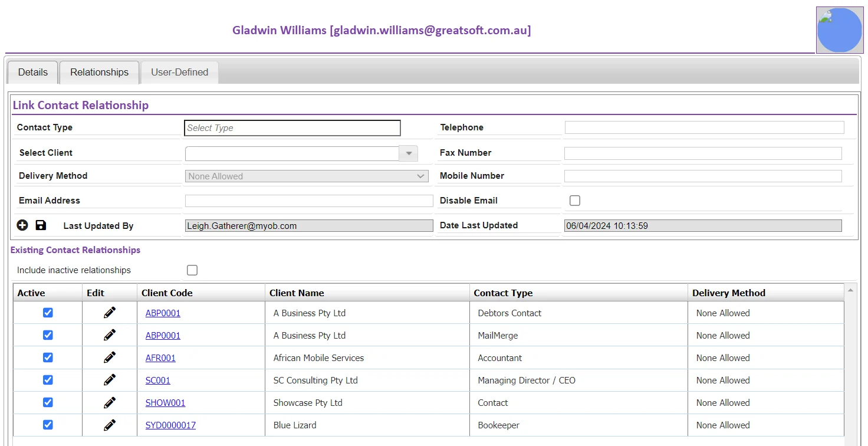Viewport: 868px width, 446px height.
Task: Open client code link SYD0000017
Action: (x=170, y=425)
